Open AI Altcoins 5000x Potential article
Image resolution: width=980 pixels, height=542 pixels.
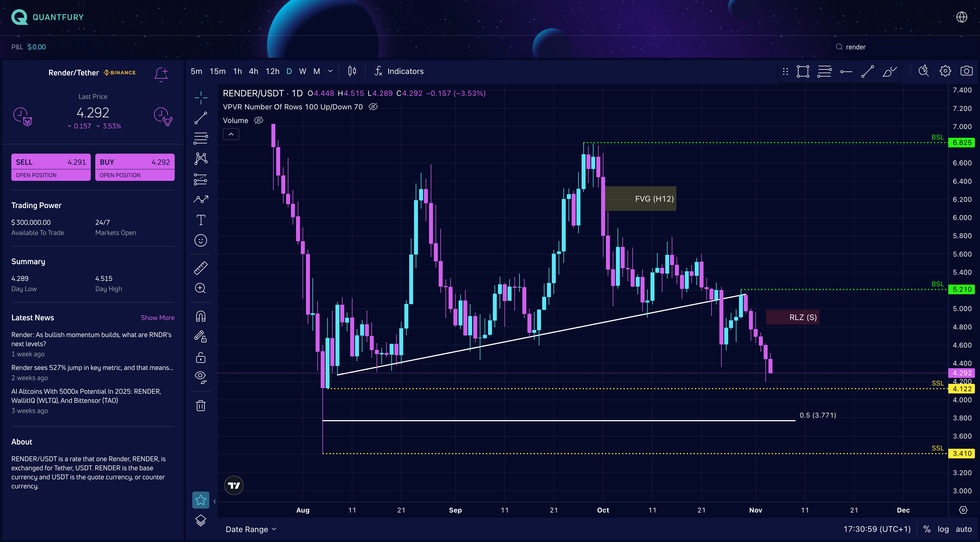(x=86, y=396)
